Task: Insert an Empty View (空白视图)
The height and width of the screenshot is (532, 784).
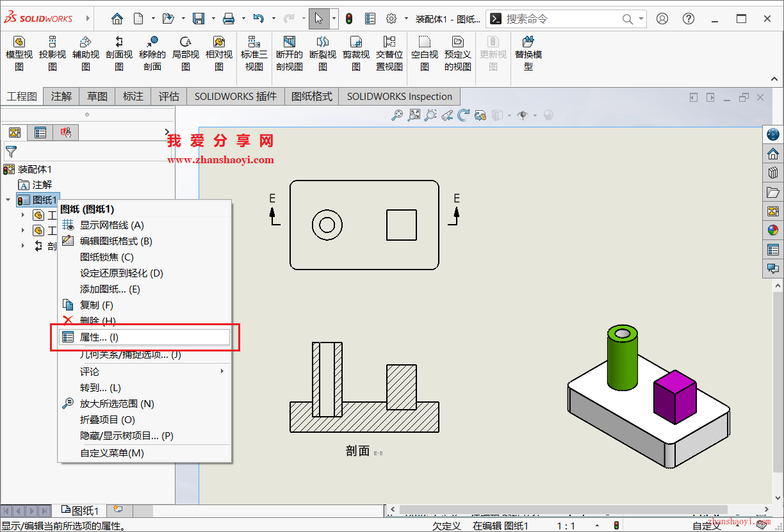Action: 425,53
